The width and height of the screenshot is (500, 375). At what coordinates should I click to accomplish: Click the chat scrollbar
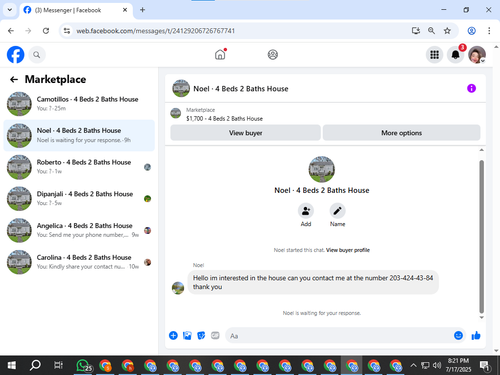[x=481, y=237]
